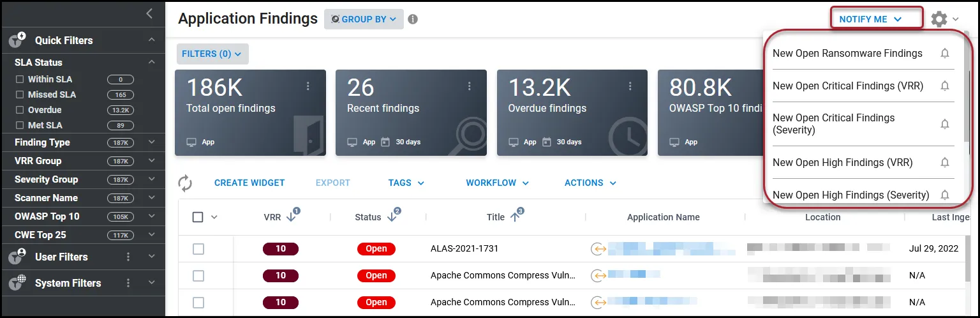Viewport: 980px width, 318px height.
Task: Click calendar icon on Overdue findings card
Action: (546, 142)
